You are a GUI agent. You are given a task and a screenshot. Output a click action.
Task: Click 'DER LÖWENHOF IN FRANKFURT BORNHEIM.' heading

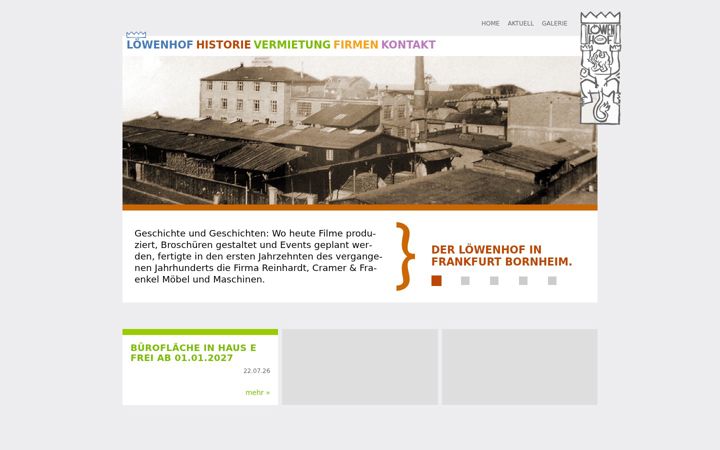501,256
